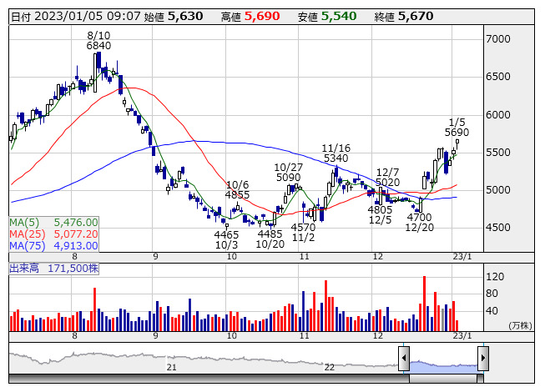Click the 120 volume axis label

click(x=495, y=277)
